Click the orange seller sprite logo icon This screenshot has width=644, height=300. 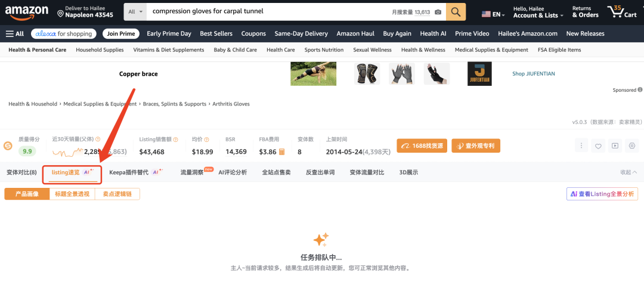pos(8,146)
